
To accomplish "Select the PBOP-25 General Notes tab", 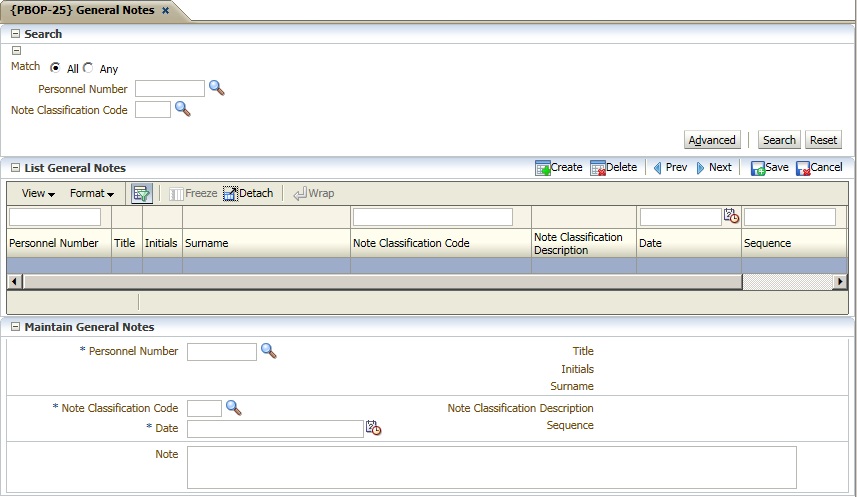I will tap(84, 10).
